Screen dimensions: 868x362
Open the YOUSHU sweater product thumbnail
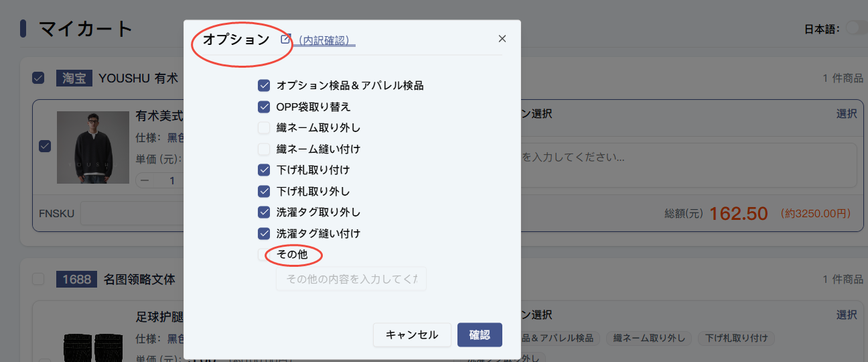(93, 147)
